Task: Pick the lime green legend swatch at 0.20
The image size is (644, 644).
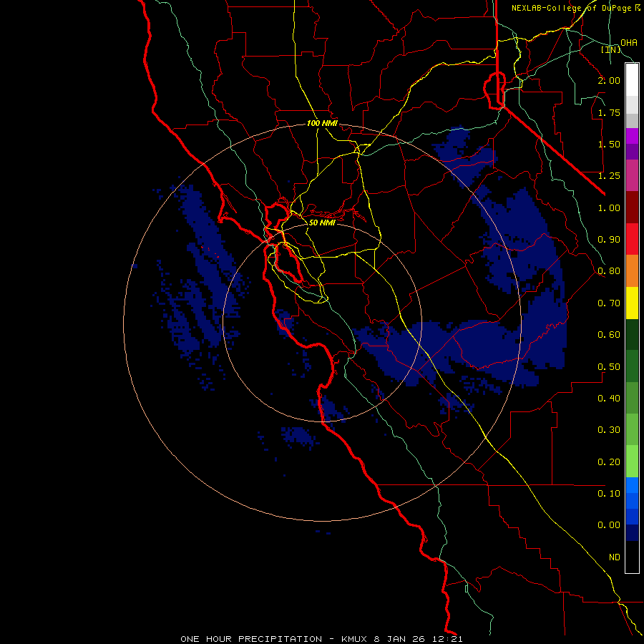Action: [x=632, y=462]
